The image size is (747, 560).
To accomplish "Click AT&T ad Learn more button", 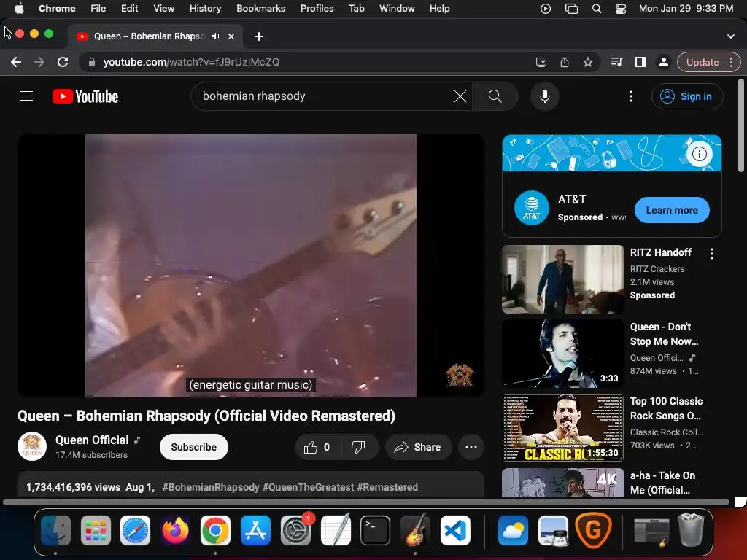I will tap(672, 210).
